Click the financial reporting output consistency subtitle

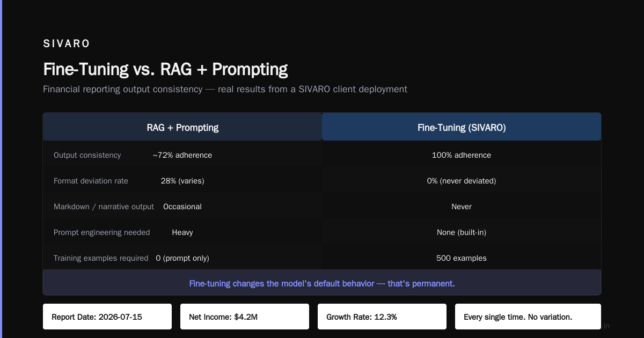tap(225, 89)
